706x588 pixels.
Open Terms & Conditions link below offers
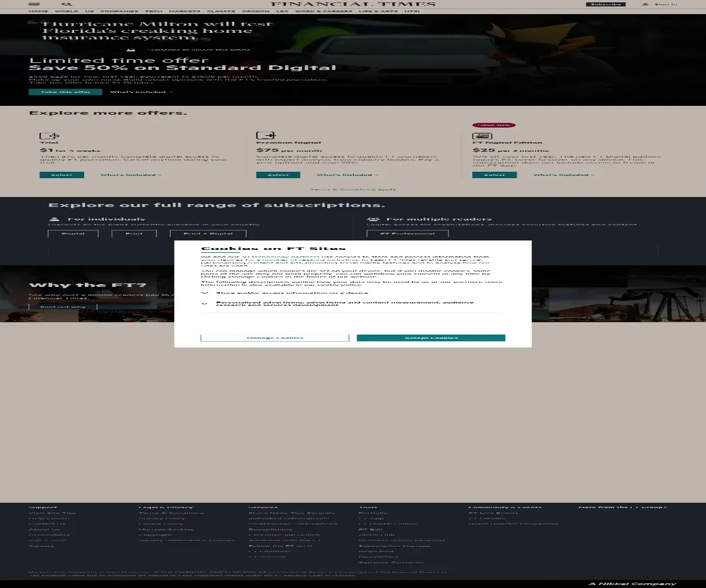[343, 189]
